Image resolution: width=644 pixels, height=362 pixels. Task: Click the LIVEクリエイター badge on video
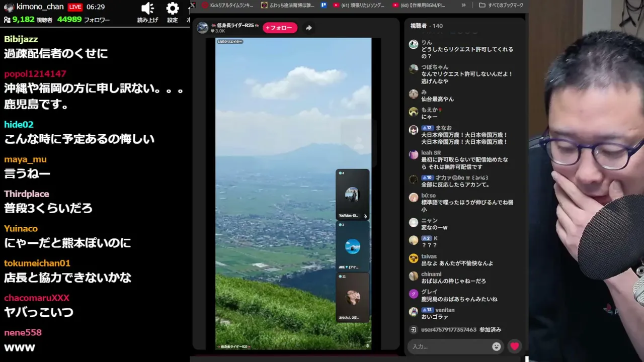(230, 42)
